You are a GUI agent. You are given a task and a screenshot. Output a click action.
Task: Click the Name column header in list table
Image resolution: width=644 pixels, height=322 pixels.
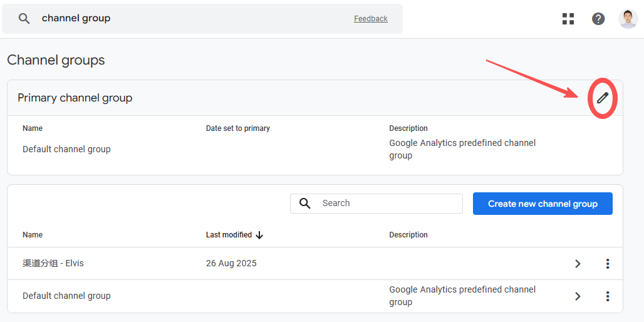click(x=33, y=235)
